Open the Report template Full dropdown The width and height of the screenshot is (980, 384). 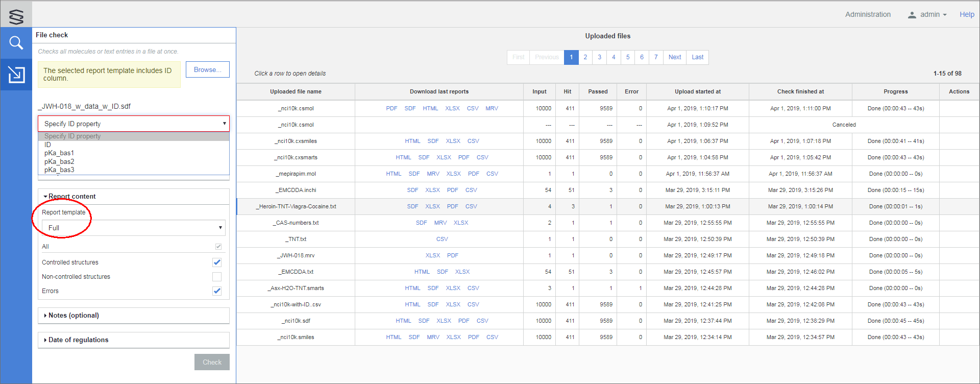133,228
